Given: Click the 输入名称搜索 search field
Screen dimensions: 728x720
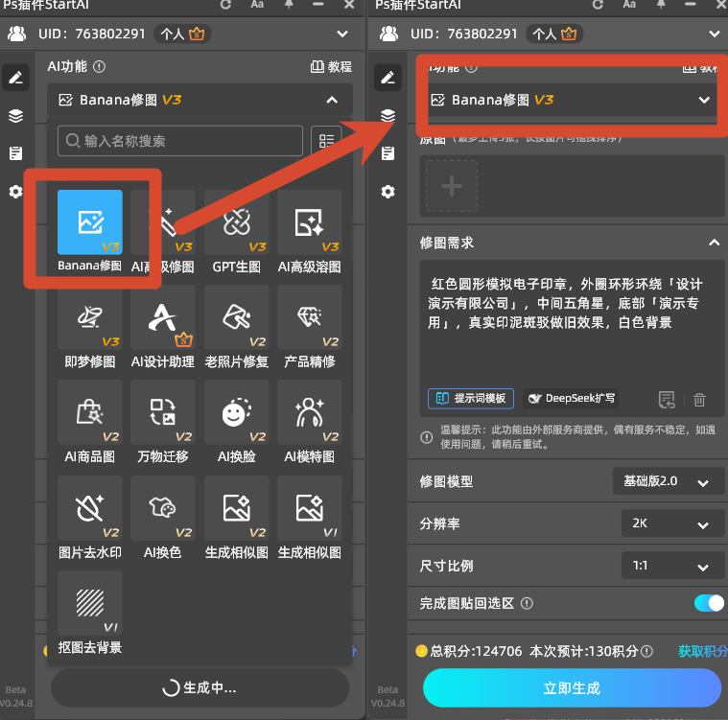Looking at the screenshot, I should pos(180,141).
